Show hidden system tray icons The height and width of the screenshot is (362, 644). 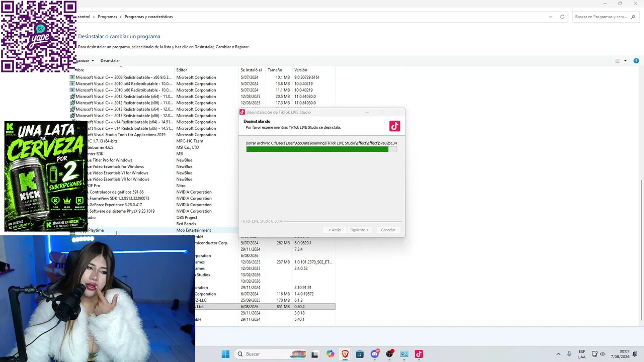(558, 354)
